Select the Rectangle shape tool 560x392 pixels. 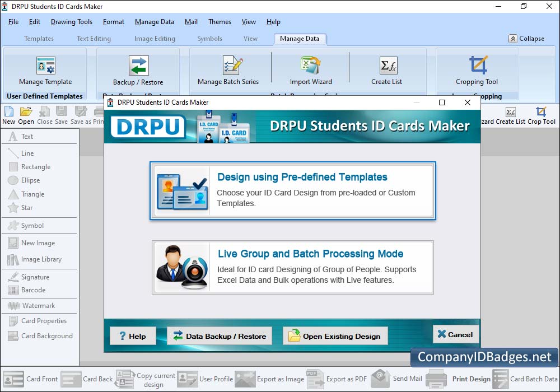[x=29, y=167]
